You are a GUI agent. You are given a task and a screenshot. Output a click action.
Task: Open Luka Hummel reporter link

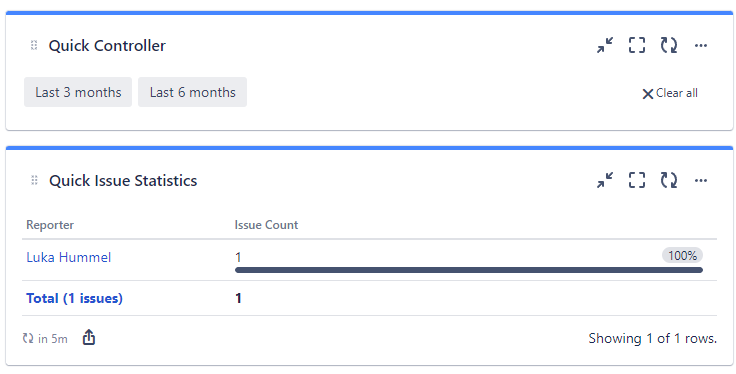pyautogui.click(x=69, y=257)
